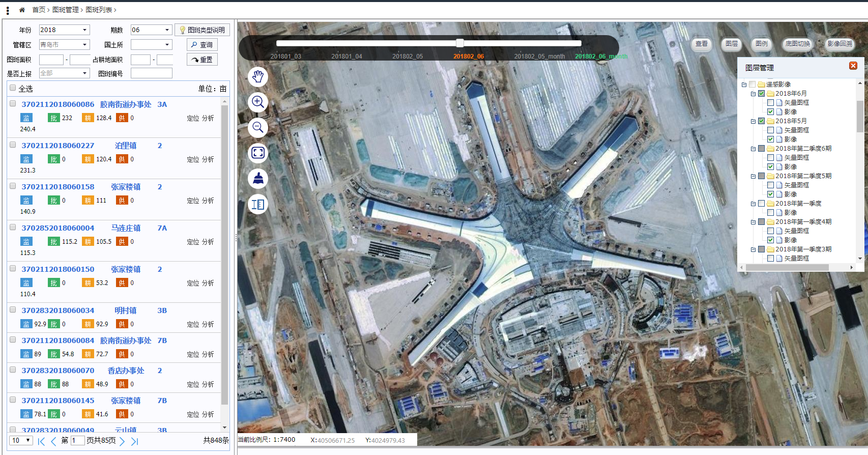Click 批 icon of 3702112018060227
868x455 pixels.
pos(54,159)
